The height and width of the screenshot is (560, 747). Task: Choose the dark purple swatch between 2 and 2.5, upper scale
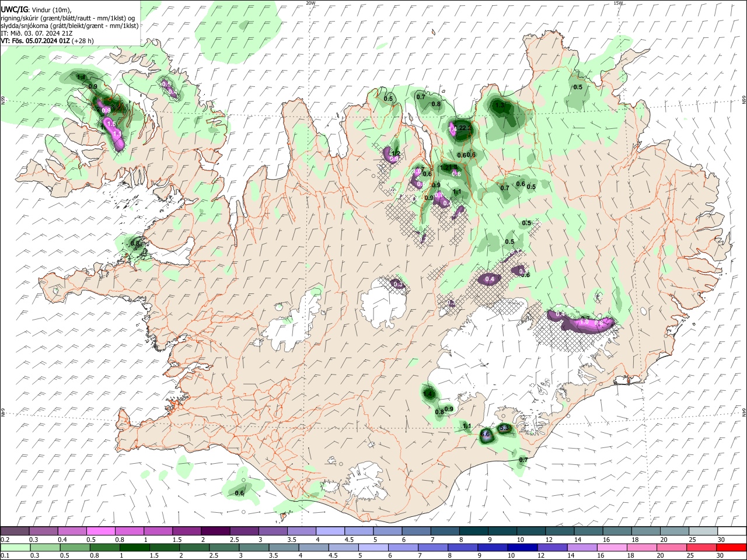click(x=215, y=531)
